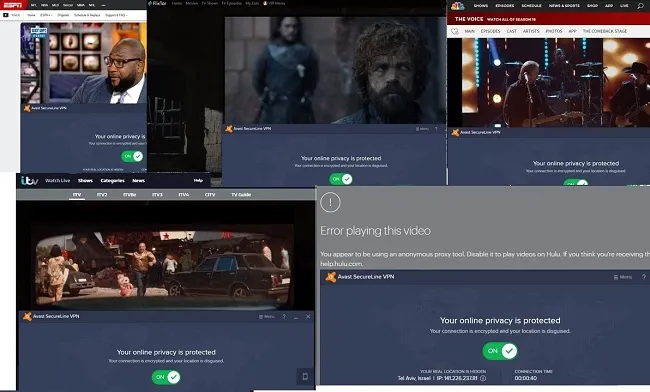Toggle VPN ON switch below FlixTor window
This screenshot has width=650, height=392.
[x=341, y=179]
